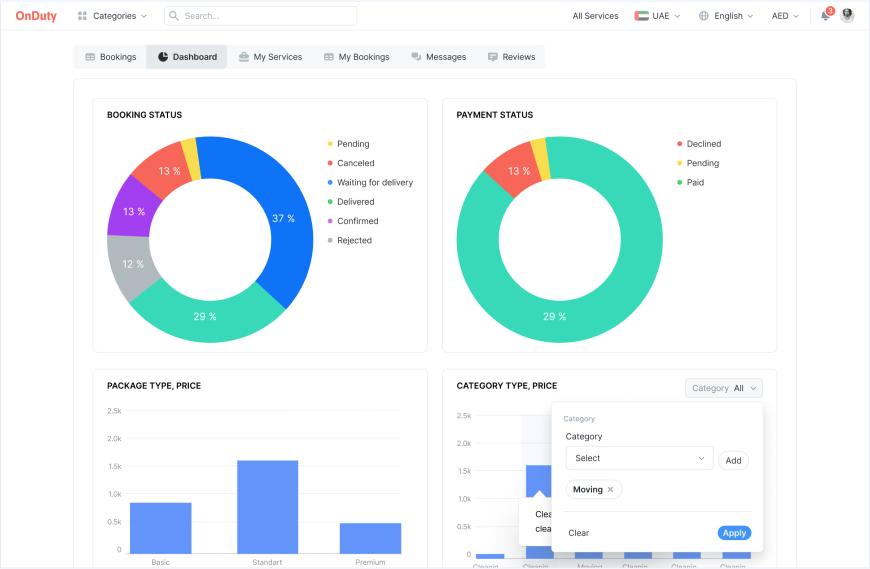The height and width of the screenshot is (569, 870).
Task: Click the BOOKING STATUS heading
Action: [x=144, y=115]
